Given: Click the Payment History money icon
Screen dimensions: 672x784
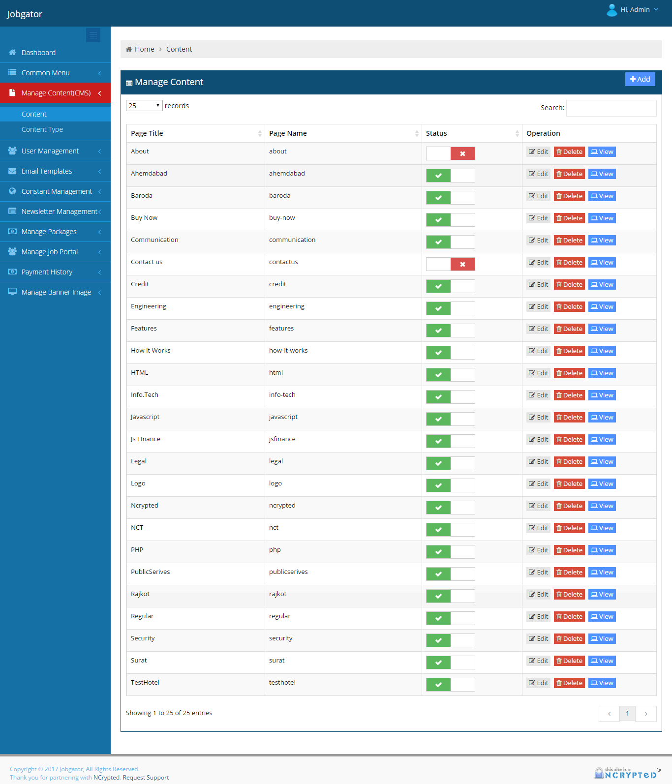Looking at the screenshot, I should [x=12, y=272].
